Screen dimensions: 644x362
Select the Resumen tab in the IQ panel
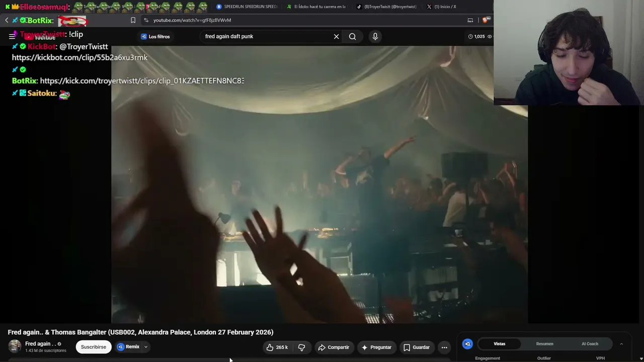click(544, 344)
